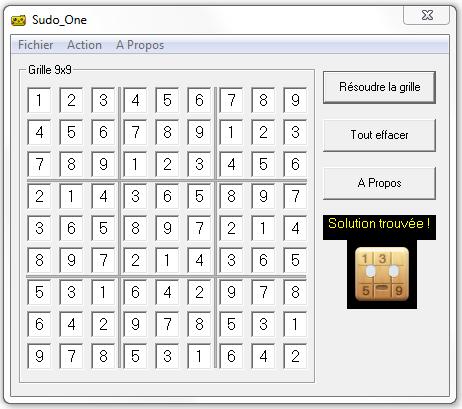462x409 pixels.
Task: Click the Sudo_One app icon in title bar
Action: point(18,20)
